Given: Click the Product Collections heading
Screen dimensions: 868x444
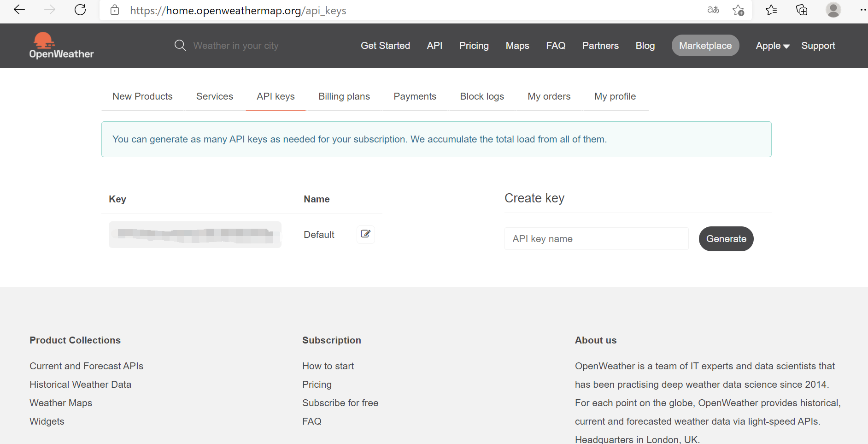Looking at the screenshot, I should [75, 340].
